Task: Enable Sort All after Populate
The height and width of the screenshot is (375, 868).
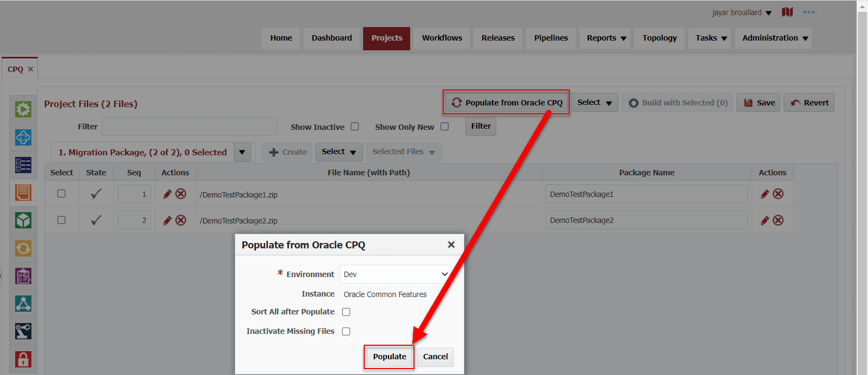Action: [x=346, y=312]
